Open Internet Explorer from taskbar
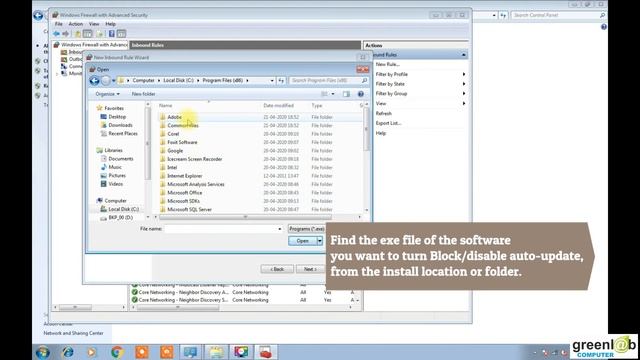Screen dimensions: 640x360 tap(68, 352)
